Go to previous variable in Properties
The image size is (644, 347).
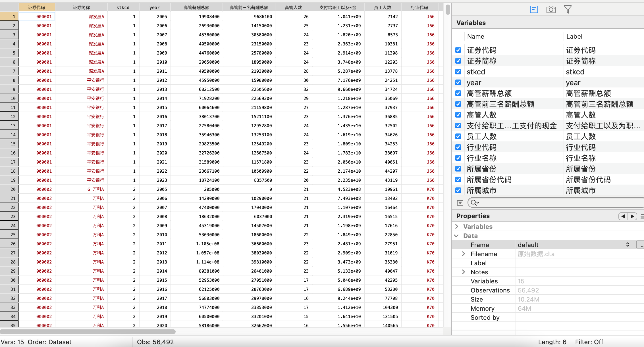tap(623, 216)
